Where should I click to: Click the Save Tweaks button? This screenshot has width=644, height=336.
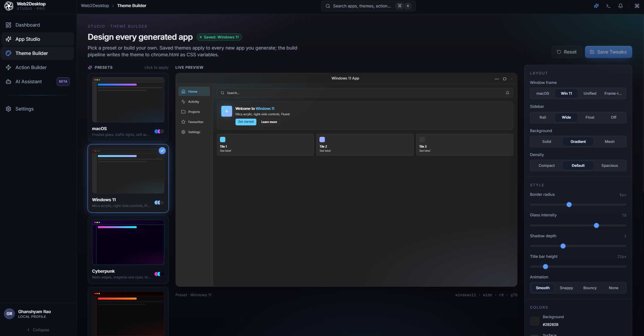(608, 52)
